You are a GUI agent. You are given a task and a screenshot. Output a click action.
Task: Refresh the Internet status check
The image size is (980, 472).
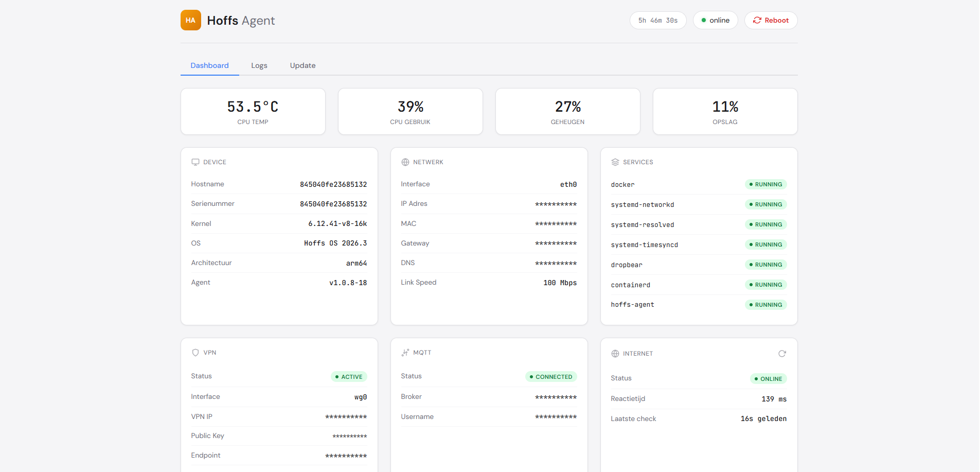[x=782, y=354]
